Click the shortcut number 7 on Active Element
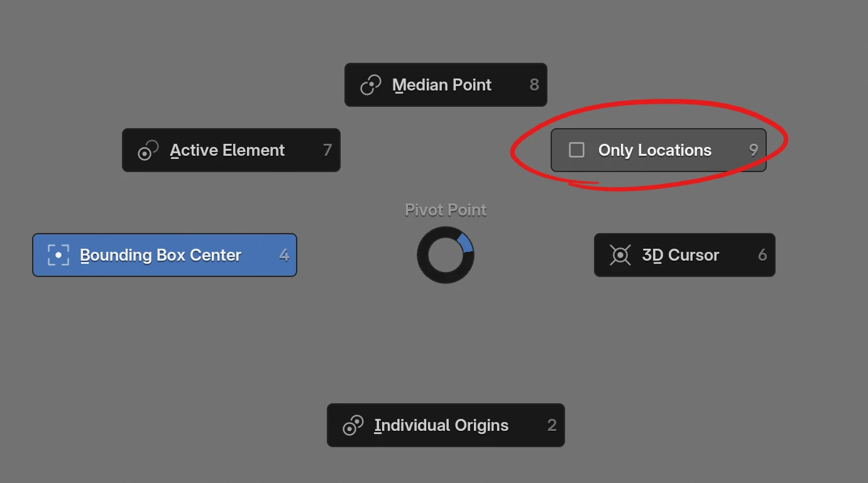This screenshot has width=868, height=483. [327, 151]
